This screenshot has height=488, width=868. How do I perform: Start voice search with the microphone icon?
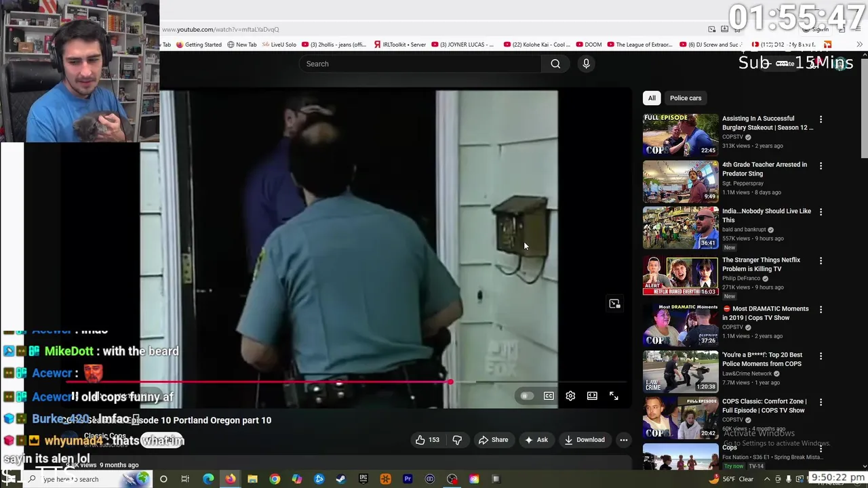(587, 64)
